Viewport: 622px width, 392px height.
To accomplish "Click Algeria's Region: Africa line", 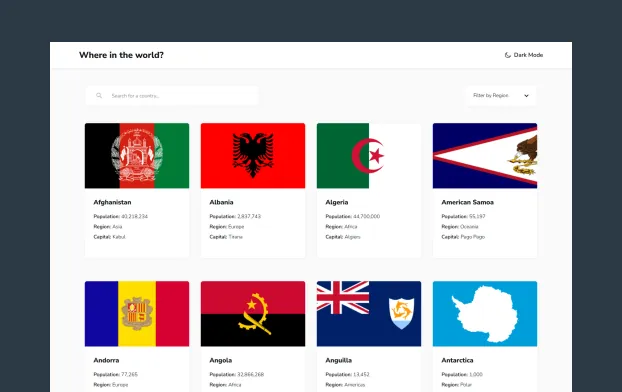I will tap(342, 227).
